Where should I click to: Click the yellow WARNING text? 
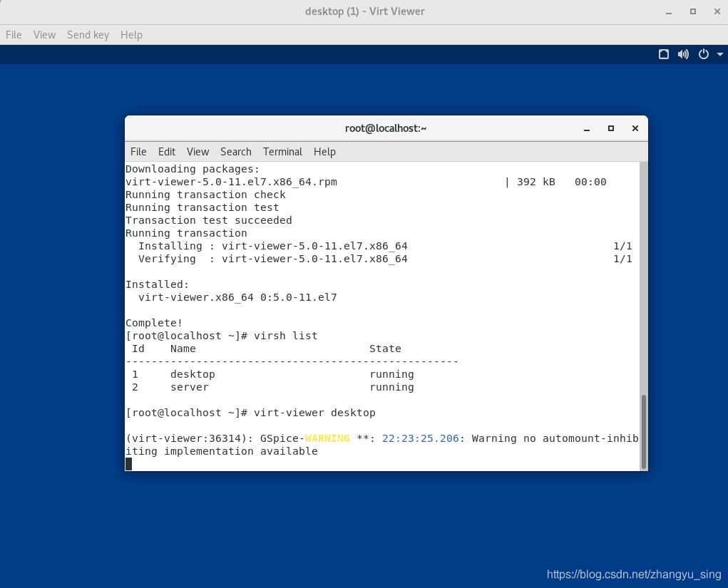pyautogui.click(x=327, y=438)
